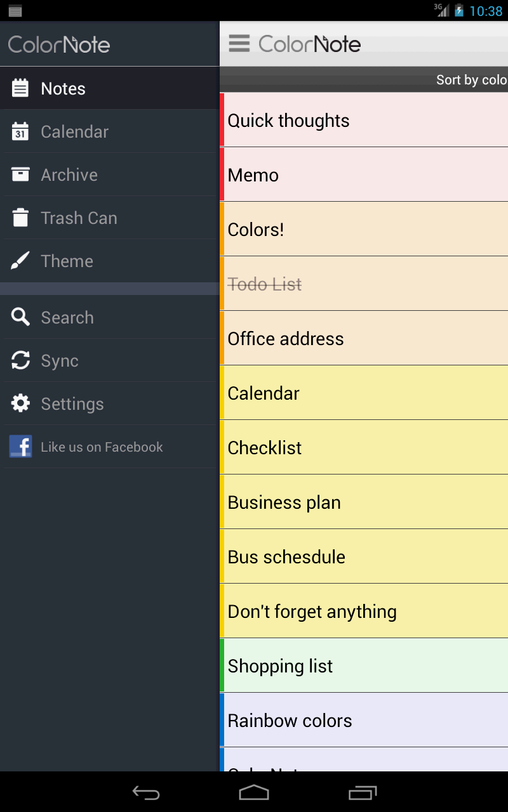Tap 'Like us on Facebook' link

[102, 447]
